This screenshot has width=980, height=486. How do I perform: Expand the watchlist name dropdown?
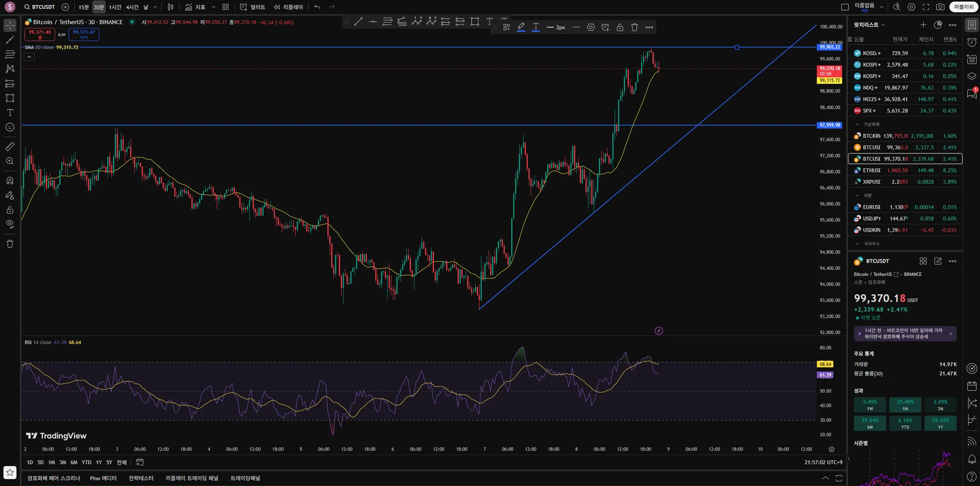tap(870, 25)
